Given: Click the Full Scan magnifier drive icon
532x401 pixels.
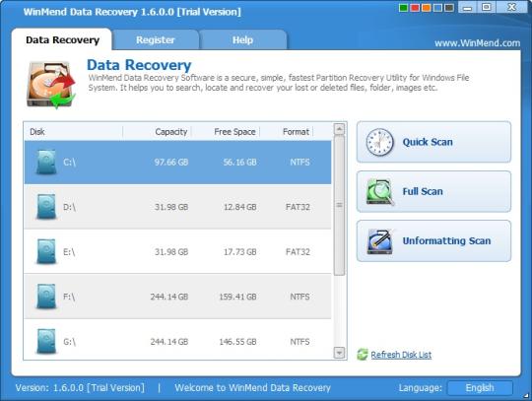Looking at the screenshot, I should [x=380, y=192].
